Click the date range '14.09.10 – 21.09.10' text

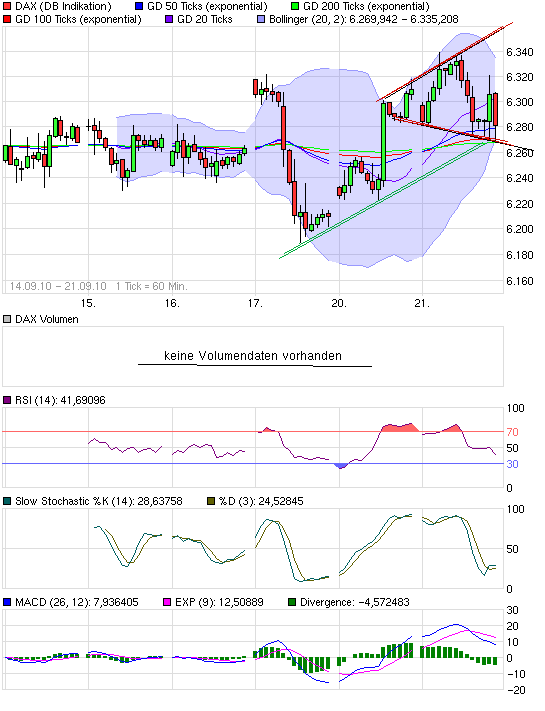click(58, 286)
